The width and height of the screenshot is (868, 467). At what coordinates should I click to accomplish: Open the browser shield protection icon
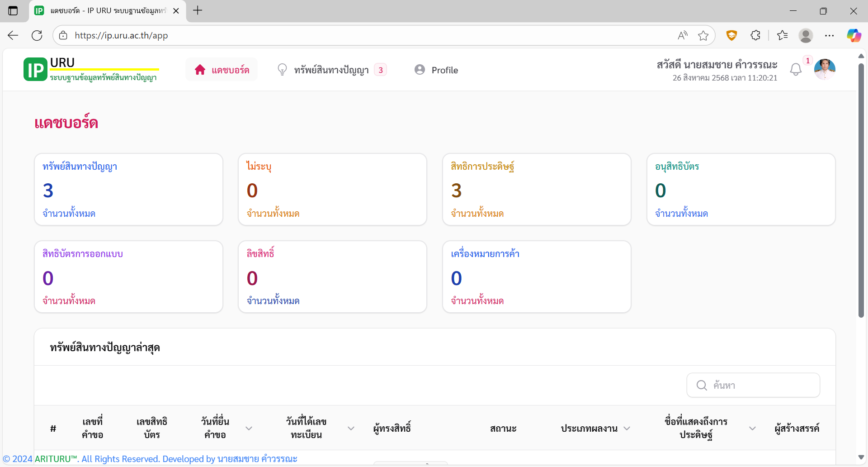[x=732, y=35]
